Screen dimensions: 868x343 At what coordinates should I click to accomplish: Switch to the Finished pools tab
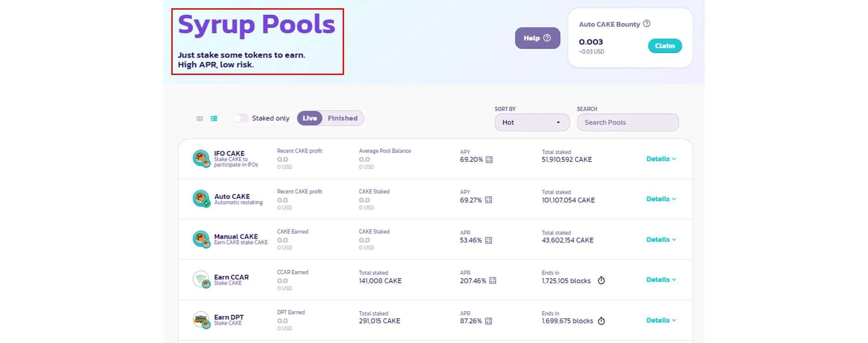pyautogui.click(x=342, y=118)
